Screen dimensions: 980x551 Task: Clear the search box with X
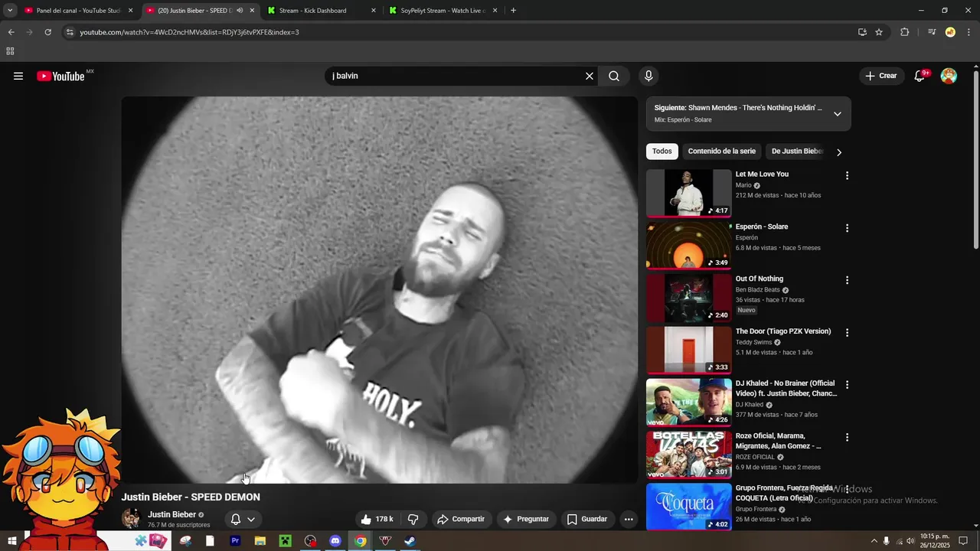(x=590, y=76)
